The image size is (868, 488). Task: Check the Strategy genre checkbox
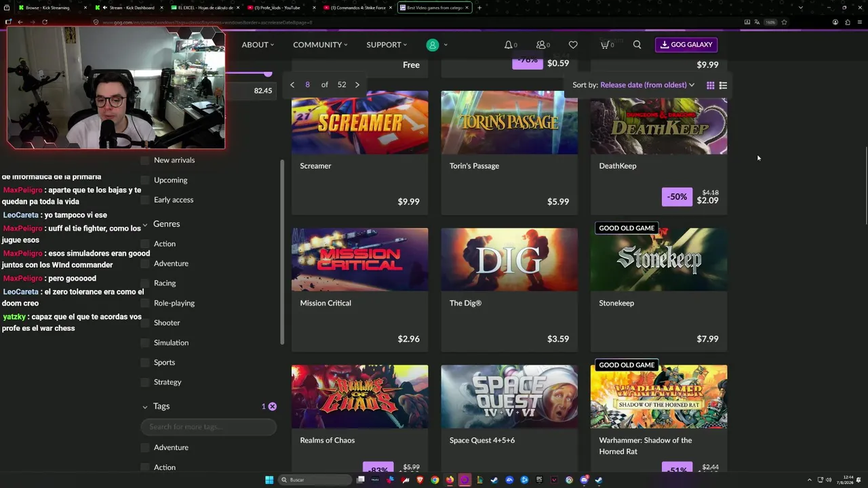(x=144, y=382)
